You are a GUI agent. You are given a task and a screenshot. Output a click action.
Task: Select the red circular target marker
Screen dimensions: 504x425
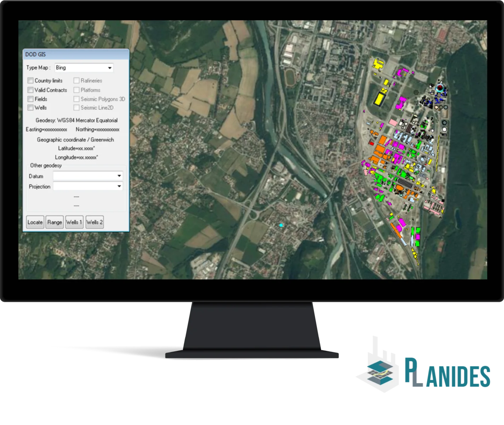click(x=440, y=87)
